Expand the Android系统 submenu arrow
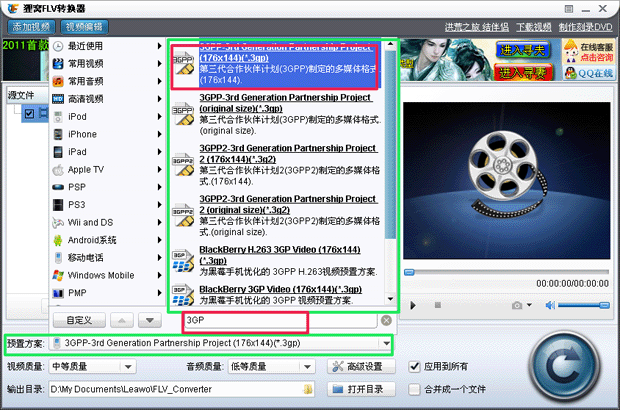The image size is (620, 410). tap(159, 240)
